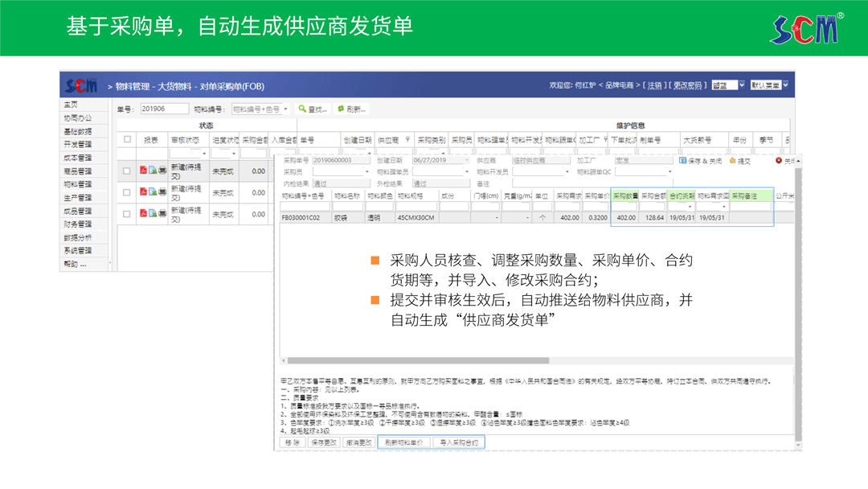Image resolution: width=868 pixels, height=489 pixels.
Task: Click the 单号 input field showing 201906
Action: pyautogui.click(x=164, y=109)
